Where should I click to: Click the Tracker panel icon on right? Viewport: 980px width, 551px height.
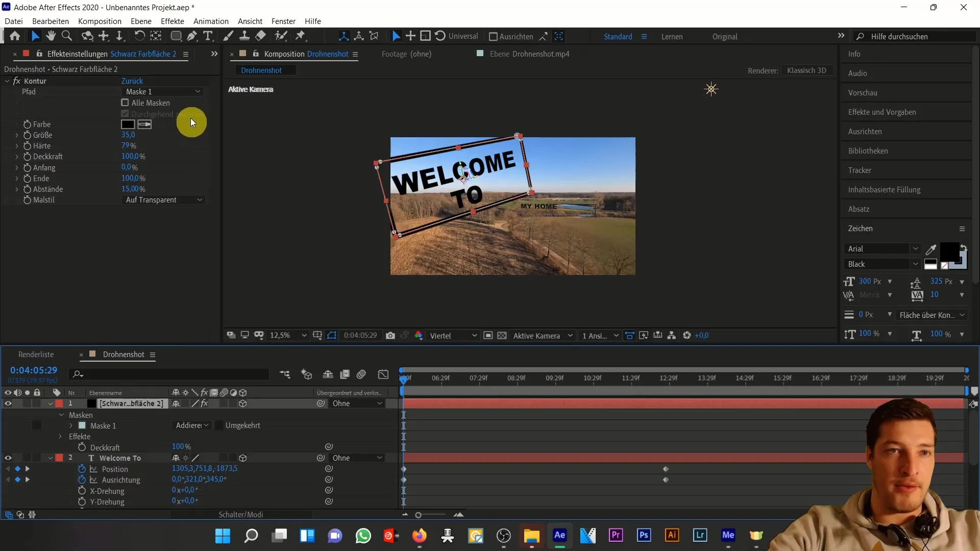(860, 170)
